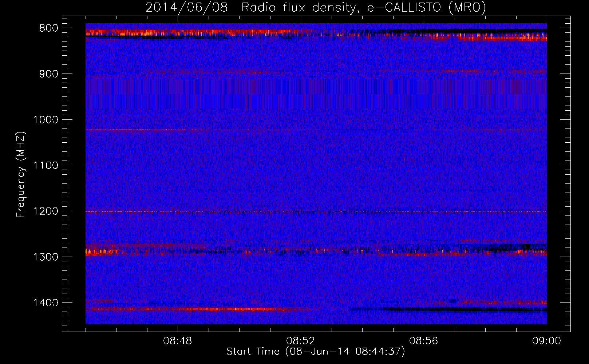Click the 900 frequency tick label
This screenshot has height=364, width=589.
click(48, 74)
